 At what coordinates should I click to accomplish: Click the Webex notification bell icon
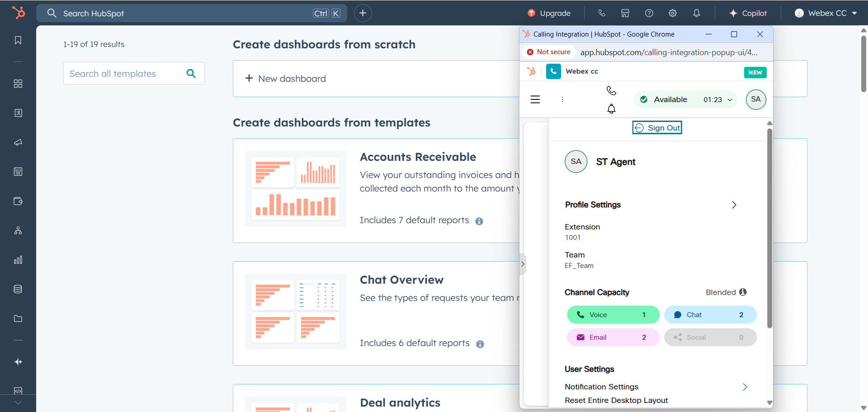coord(611,109)
